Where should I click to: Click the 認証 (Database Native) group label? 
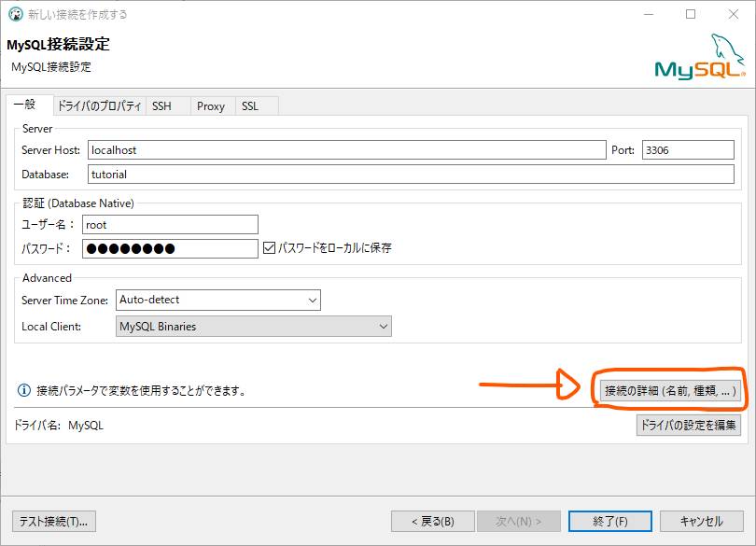coord(78,203)
